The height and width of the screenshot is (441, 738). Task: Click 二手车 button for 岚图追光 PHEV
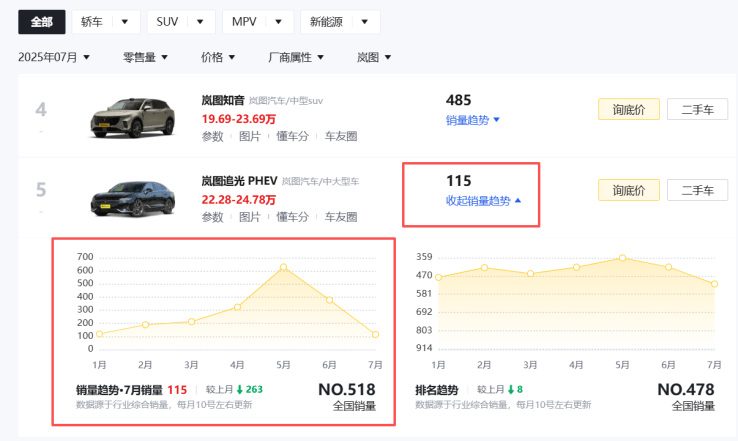(698, 190)
